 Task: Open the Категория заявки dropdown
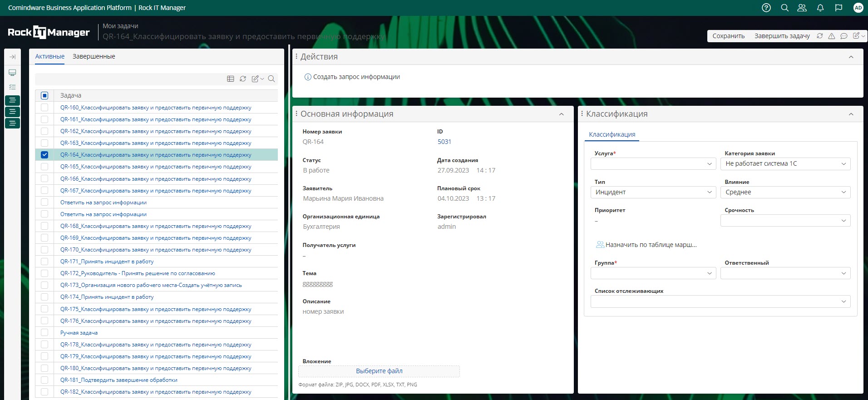(x=785, y=164)
